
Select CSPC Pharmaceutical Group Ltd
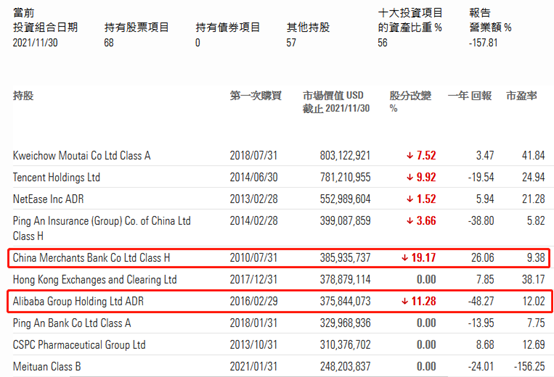coord(79,345)
